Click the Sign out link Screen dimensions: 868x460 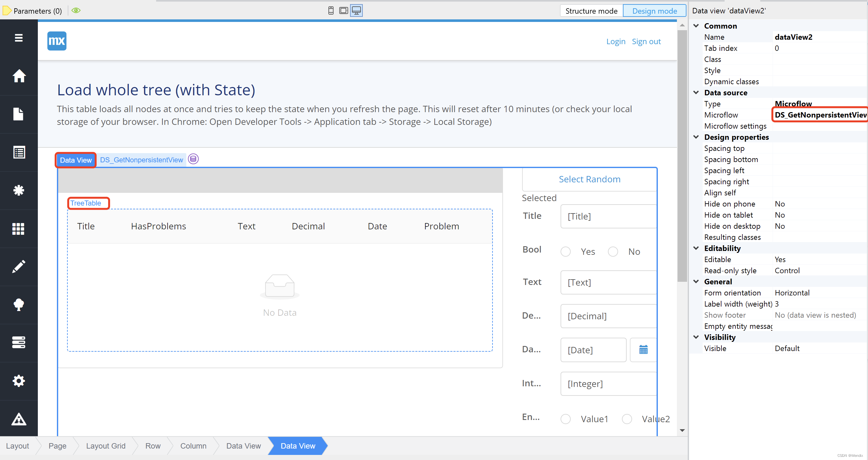[x=646, y=41]
